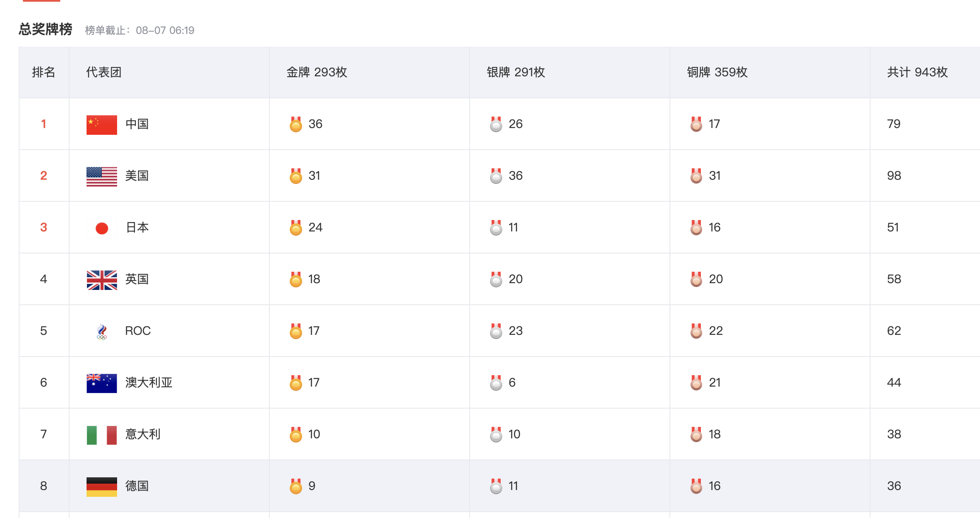Click 意大利 gold medal icon
The image size is (980, 518).
click(296, 434)
